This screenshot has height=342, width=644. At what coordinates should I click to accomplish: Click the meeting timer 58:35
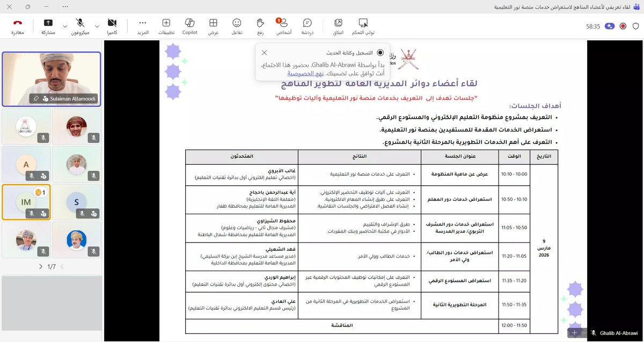click(593, 26)
